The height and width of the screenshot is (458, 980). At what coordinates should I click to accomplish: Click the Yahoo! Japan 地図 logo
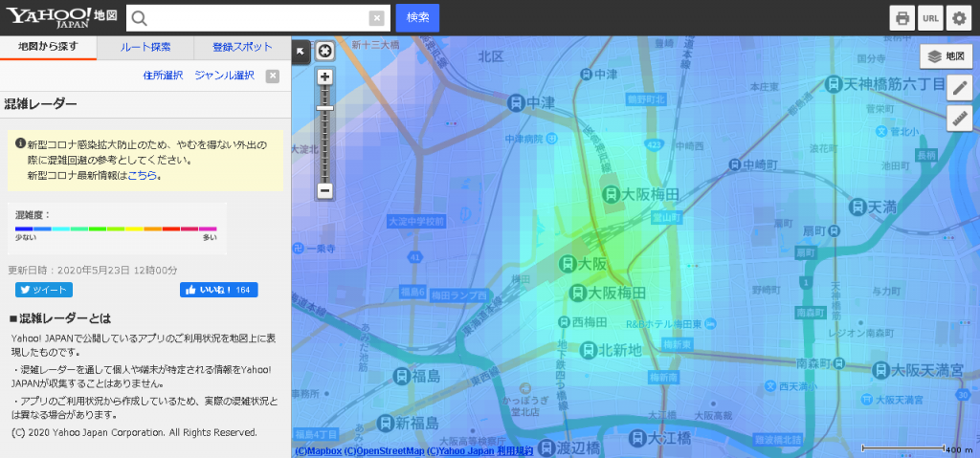tap(62, 17)
